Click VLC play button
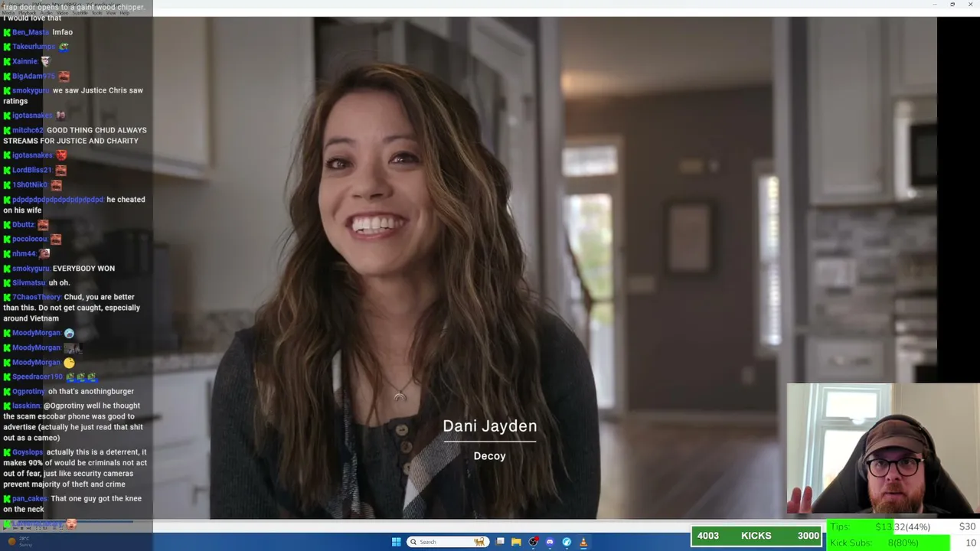980x551 pixels. coord(6,527)
